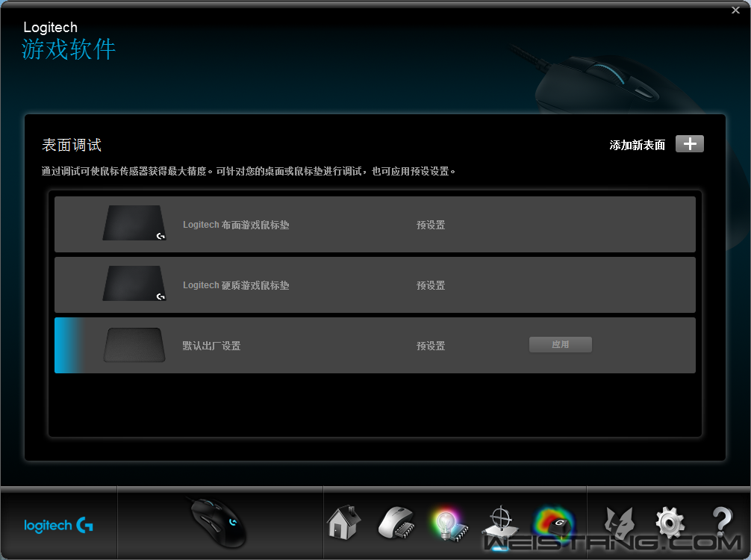
Task: Click the 表面调试 heading
Action: point(72,145)
